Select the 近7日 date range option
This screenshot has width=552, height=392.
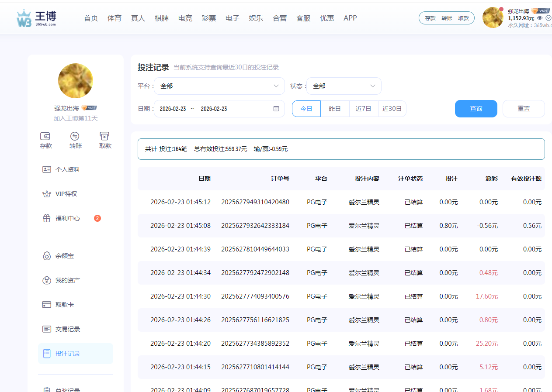coord(363,109)
